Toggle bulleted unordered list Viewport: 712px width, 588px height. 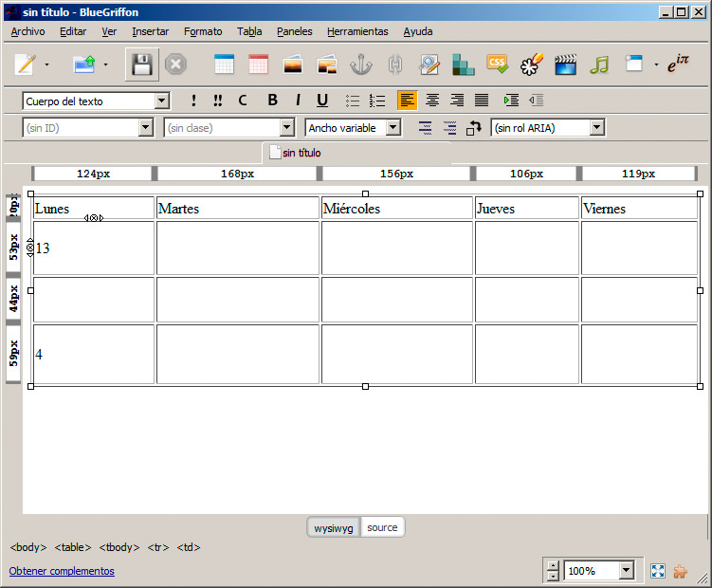coord(353,101)
